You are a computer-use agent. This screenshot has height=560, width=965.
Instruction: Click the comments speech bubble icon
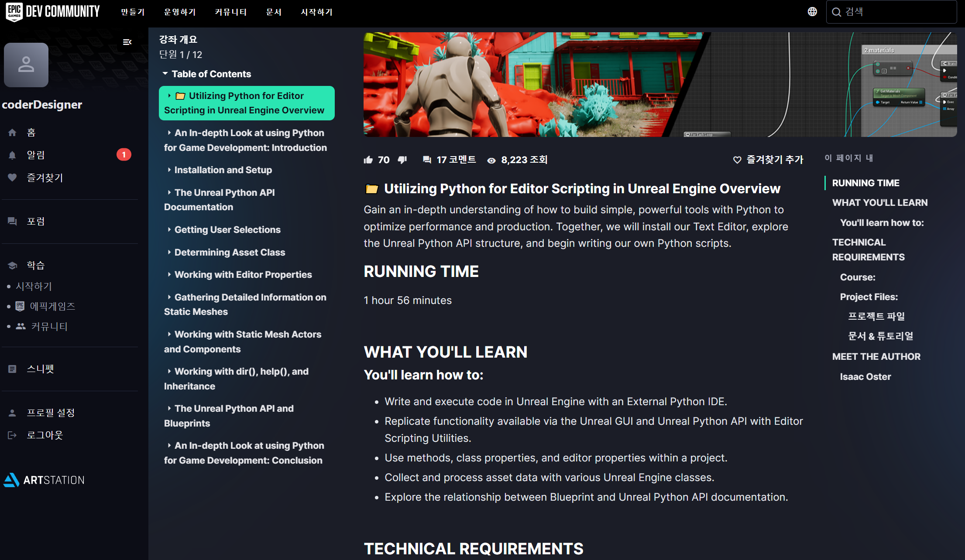point(427,160)
